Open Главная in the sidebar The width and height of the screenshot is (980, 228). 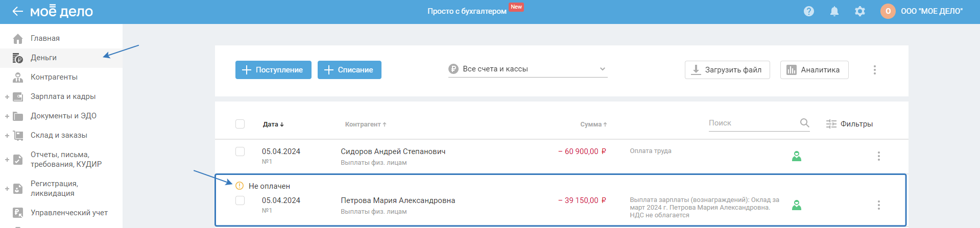click(x=45, y=38)
